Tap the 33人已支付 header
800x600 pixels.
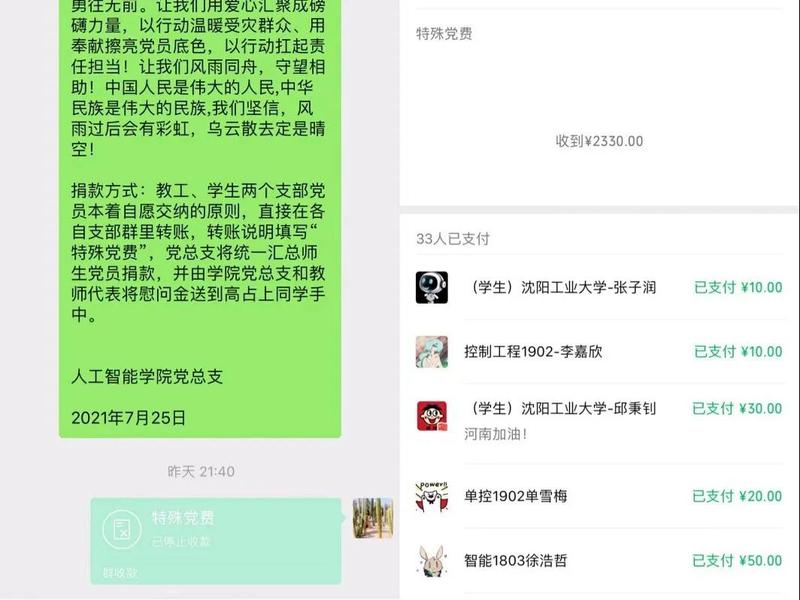pyautogui.click(x=453, y=239)
